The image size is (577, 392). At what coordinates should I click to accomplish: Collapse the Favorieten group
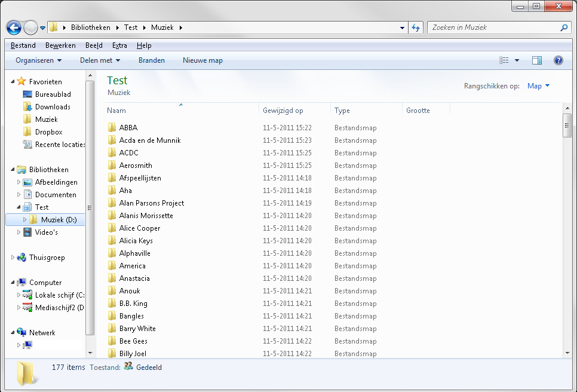point(13,81)
